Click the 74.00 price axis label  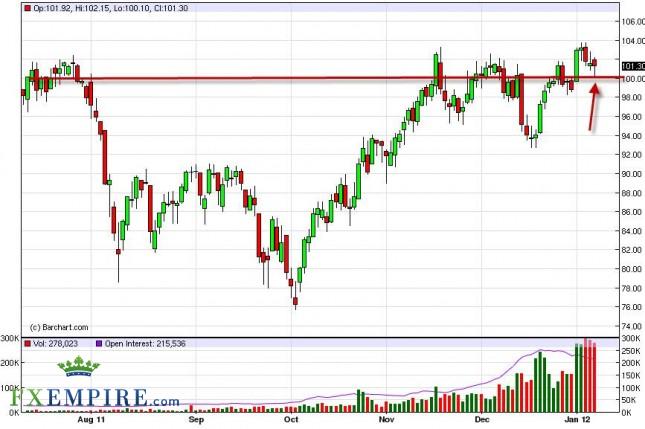pyautogui.click(x=633, y=326)
